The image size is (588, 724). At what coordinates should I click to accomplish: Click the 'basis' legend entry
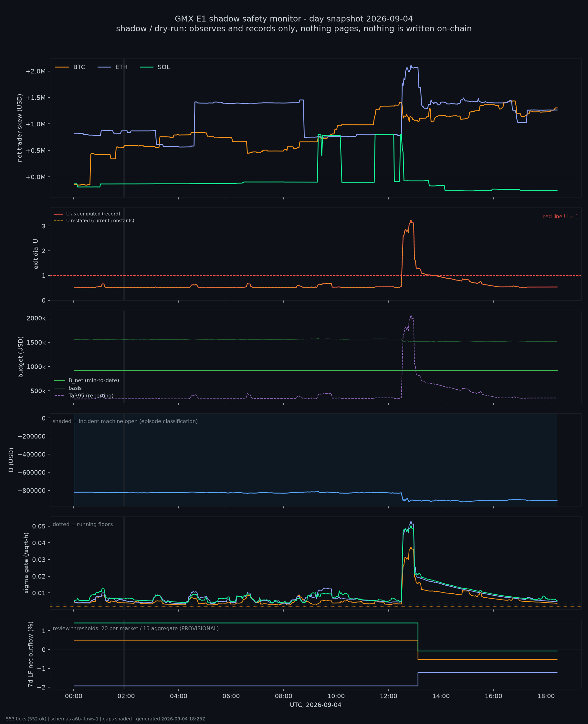pos(68,388)
